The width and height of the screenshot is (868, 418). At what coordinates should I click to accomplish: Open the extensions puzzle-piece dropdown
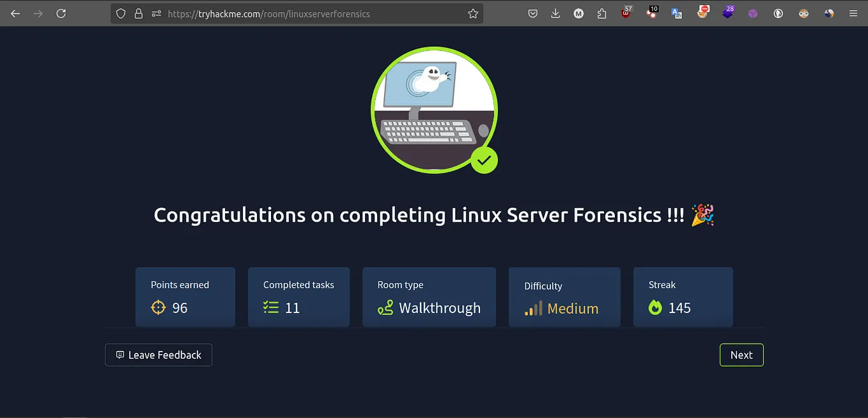coord(601,13)
